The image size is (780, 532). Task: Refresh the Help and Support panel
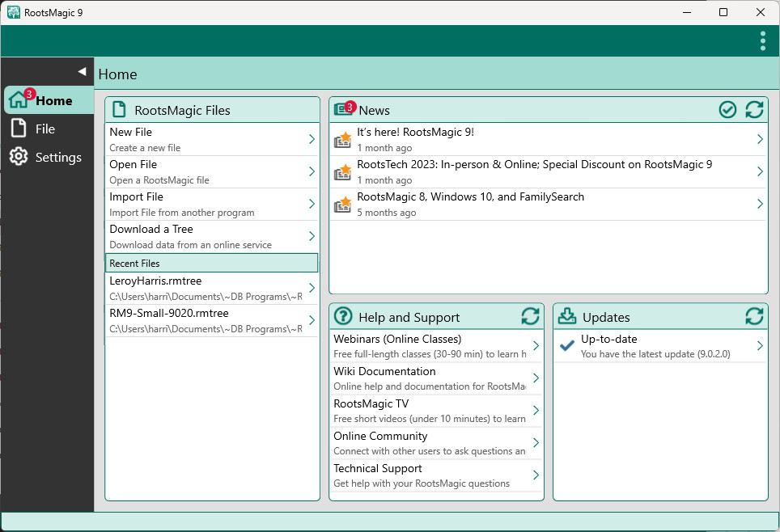pyautogui.click(x=530, y=317)
